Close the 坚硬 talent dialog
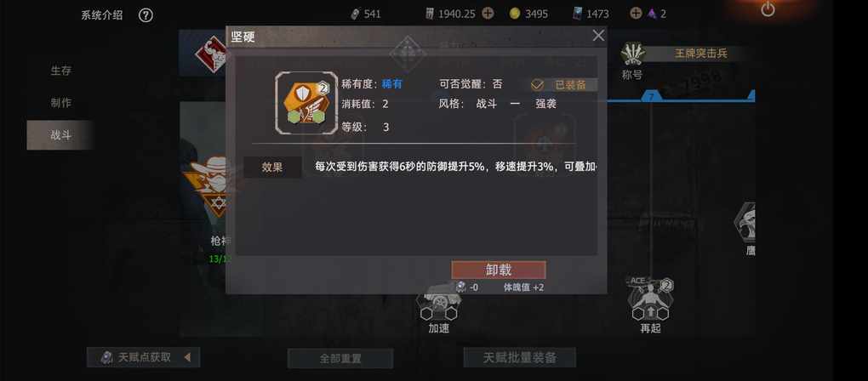Viewport: 868px width, 381px height. (598, 36)
